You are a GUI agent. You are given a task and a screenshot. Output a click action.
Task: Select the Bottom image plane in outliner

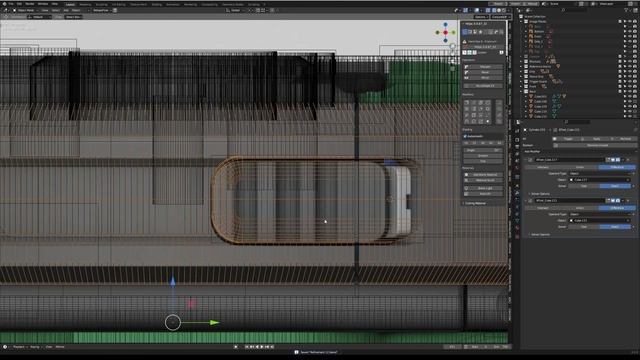[539, 31]
